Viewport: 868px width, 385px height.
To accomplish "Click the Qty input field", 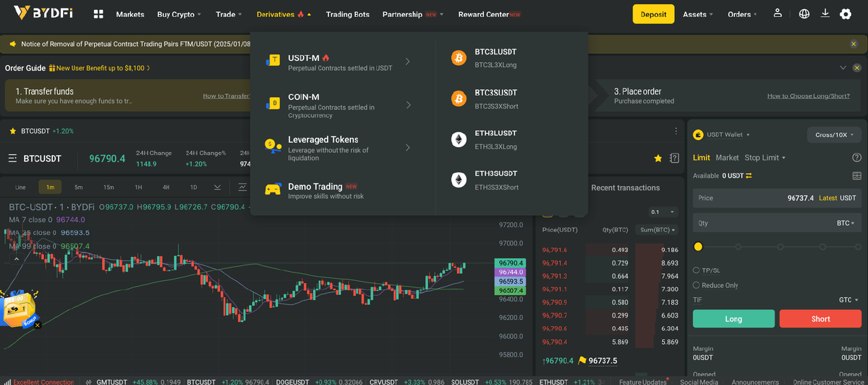I will tap(764, 223).
